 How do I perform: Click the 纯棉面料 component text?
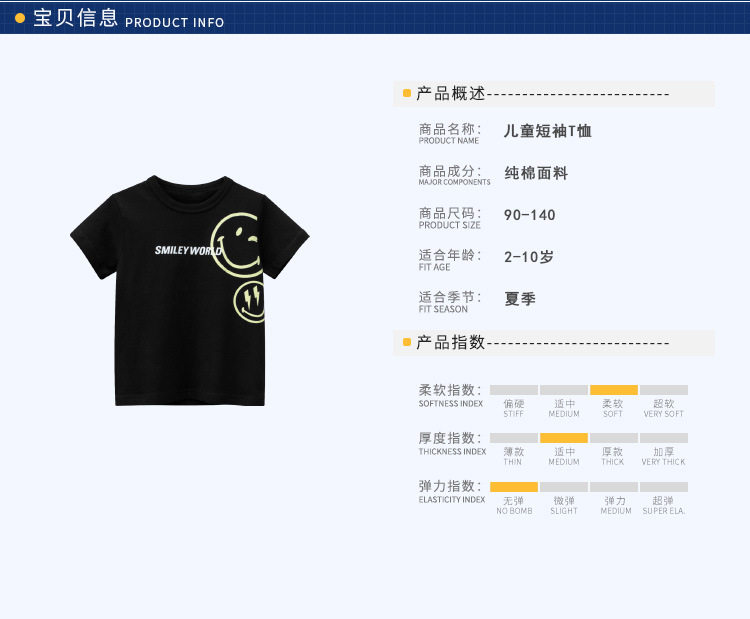pyautogui.click(x=536, y=173)
